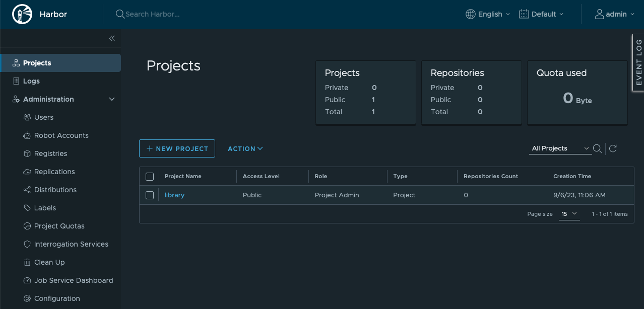Sort by Repositories Count column header
This screenshot has width=644, height=309.
point(491,176)
